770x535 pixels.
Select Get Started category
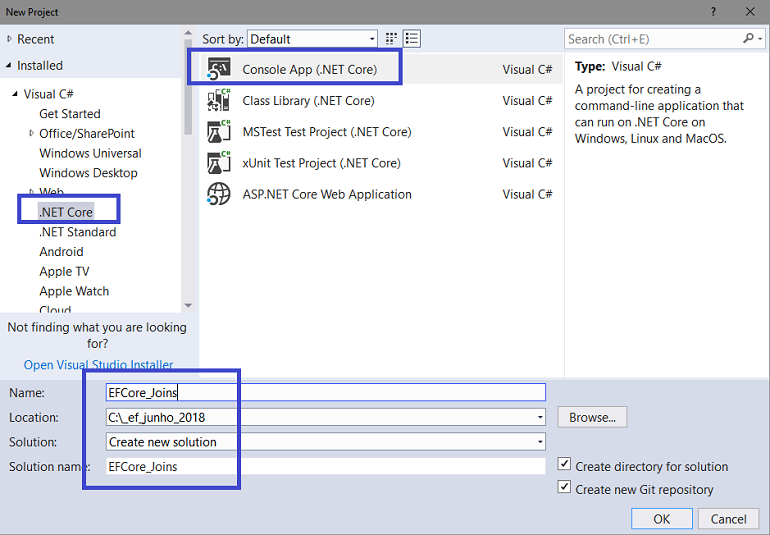[70, 113]
